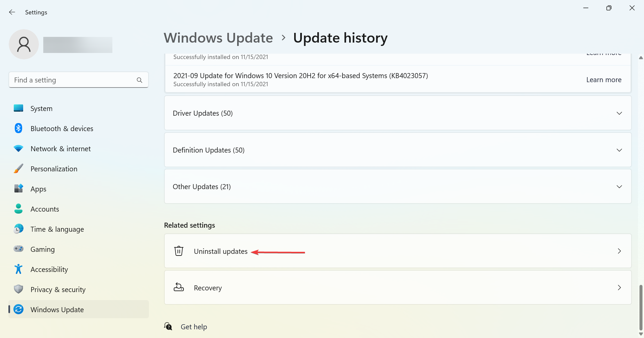Open Learn more for KB4023057 update
Viewport: 644px width, 338px height.
click(x=604, y=80)
